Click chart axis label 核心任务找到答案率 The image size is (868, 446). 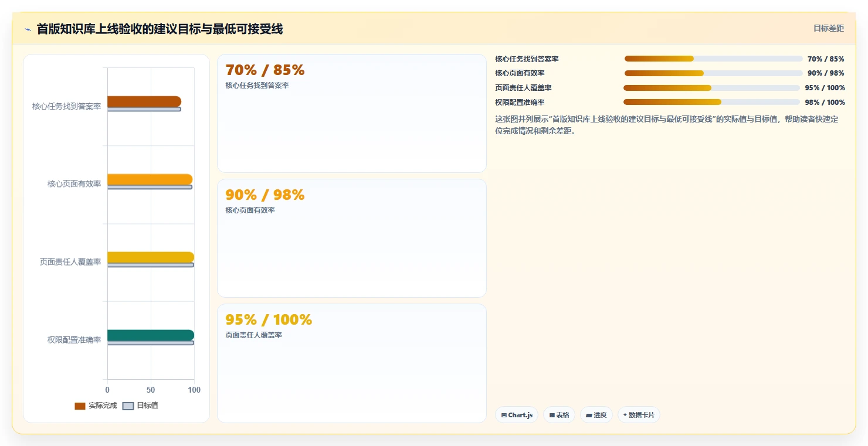coord(67,106)
